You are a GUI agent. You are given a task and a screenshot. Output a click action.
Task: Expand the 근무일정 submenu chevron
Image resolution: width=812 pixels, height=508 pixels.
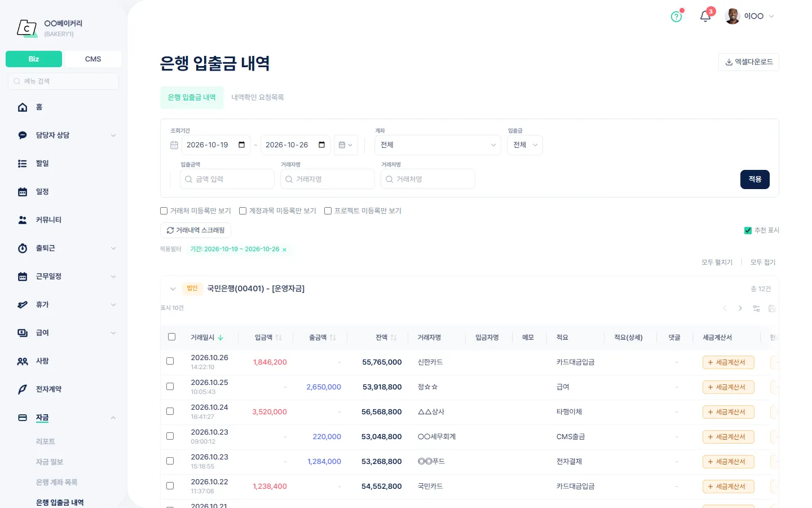point(113,277)
